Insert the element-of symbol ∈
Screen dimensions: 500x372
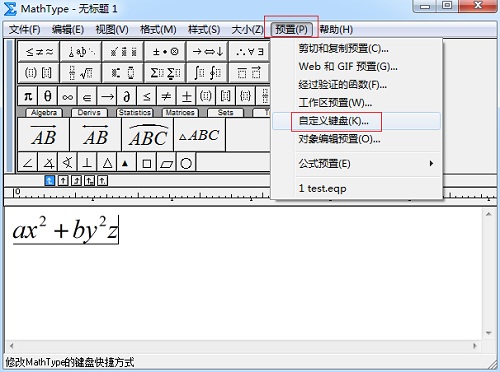(87, 96)
